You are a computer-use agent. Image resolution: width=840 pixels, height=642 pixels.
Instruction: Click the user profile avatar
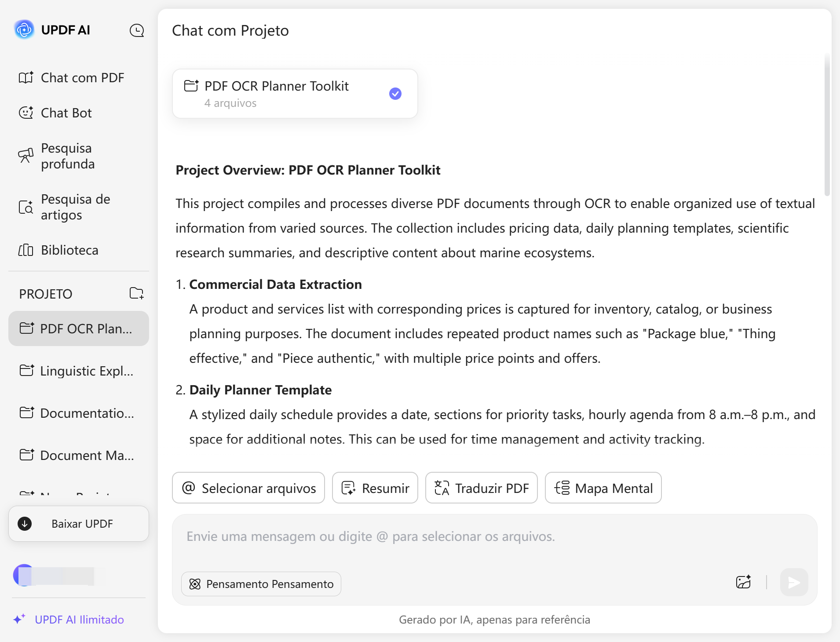[x=23, y=575]
